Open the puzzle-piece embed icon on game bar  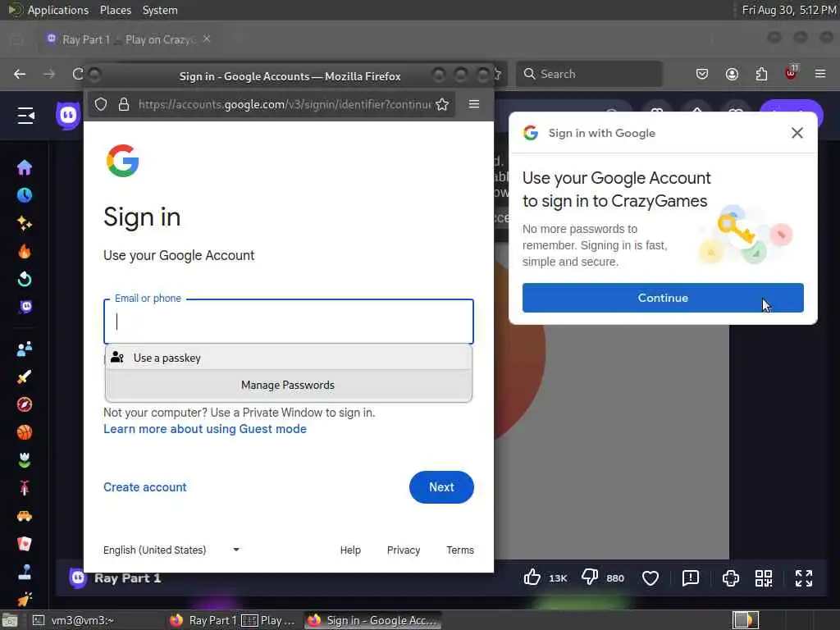click(x=731, y=578)
